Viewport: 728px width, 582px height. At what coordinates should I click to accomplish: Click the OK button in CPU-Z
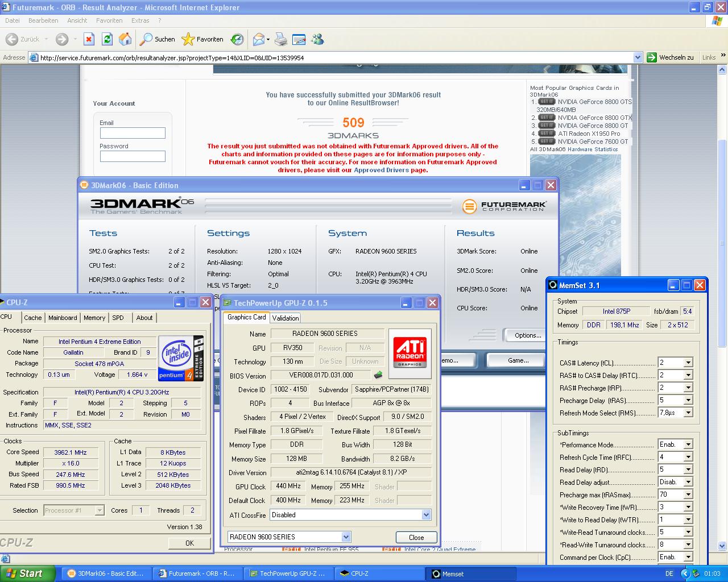click(x=189, y=543)
